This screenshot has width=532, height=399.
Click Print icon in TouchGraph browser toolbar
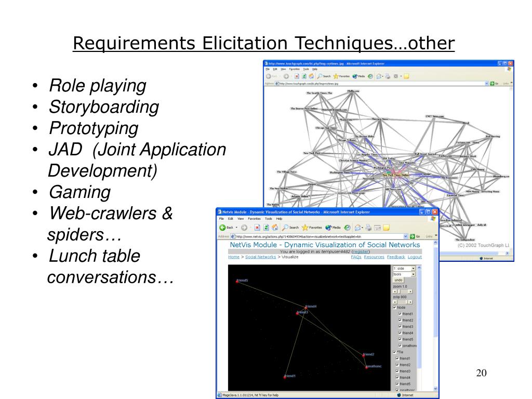(x=388, y=76)
